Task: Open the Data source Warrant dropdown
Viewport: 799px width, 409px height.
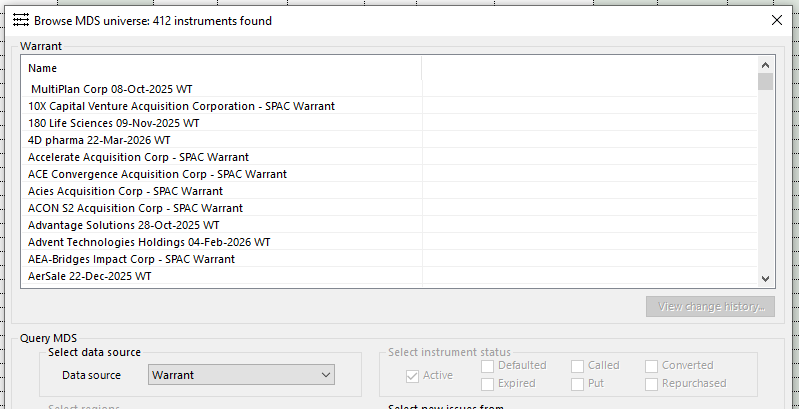Action: click(x=242, y=375)
